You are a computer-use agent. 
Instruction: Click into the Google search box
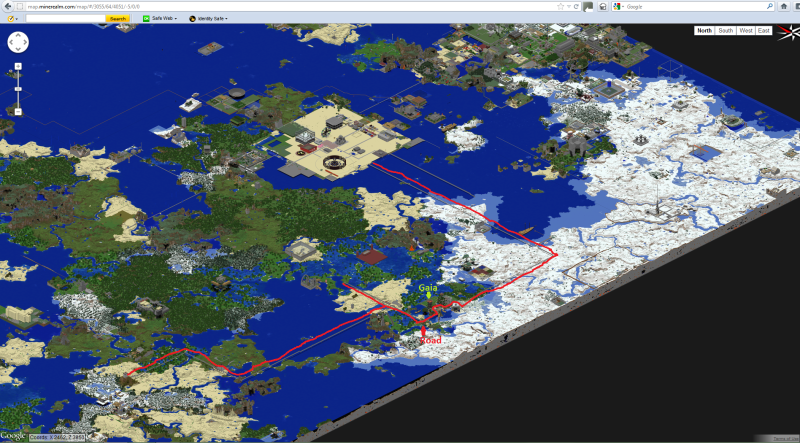[x=694, y=7]
